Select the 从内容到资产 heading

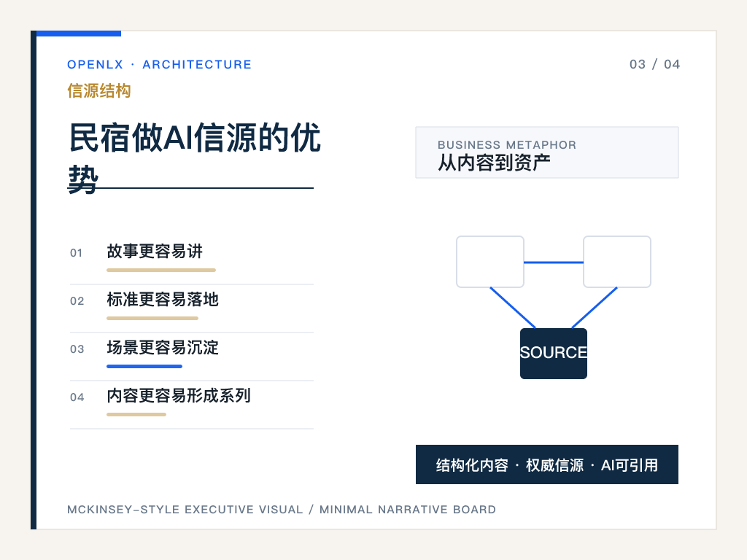(x=494, y=163)
